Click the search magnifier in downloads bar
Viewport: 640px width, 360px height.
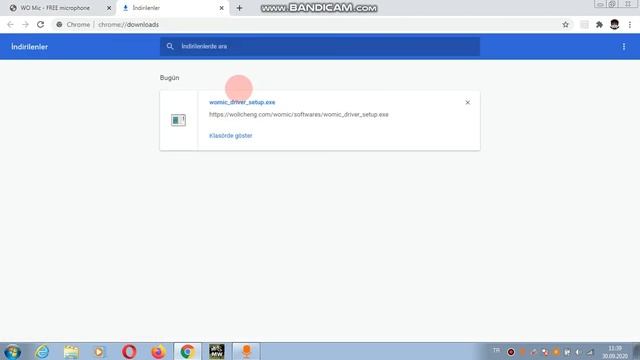click(x=170, y=46)
